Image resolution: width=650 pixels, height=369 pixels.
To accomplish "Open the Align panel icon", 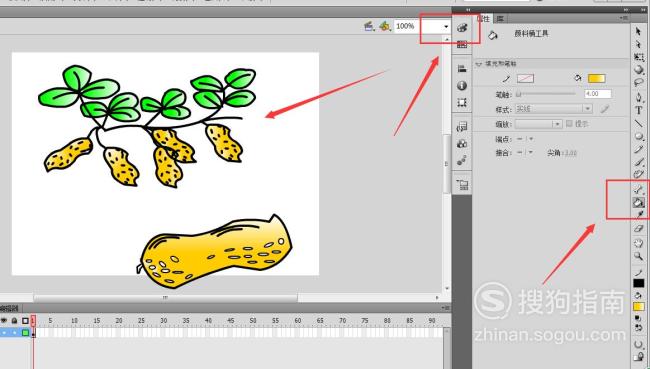I will click(x=462, y=68).
